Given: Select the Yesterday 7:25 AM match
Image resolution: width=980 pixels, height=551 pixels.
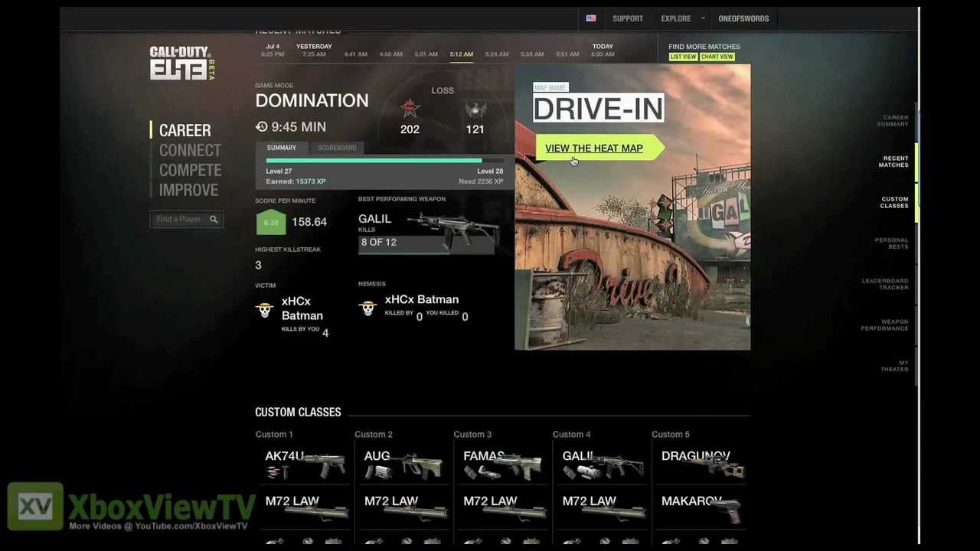Looking at the screenshot, I should [x=314, y=51].
